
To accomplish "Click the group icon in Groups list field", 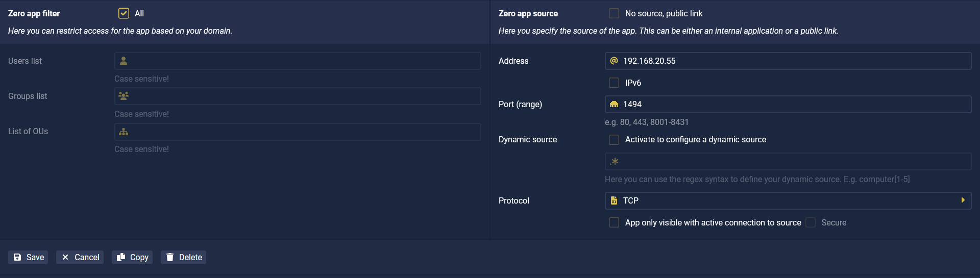I will [124, 96].
